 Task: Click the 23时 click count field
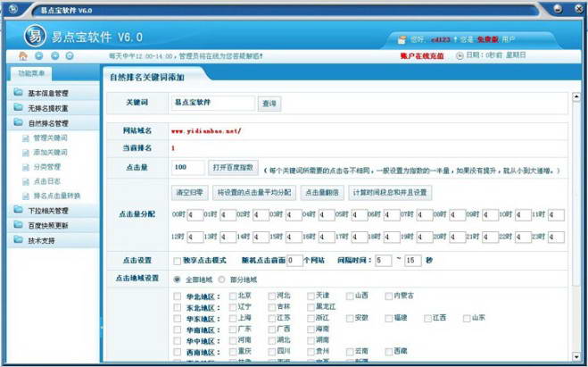[556, 238]
